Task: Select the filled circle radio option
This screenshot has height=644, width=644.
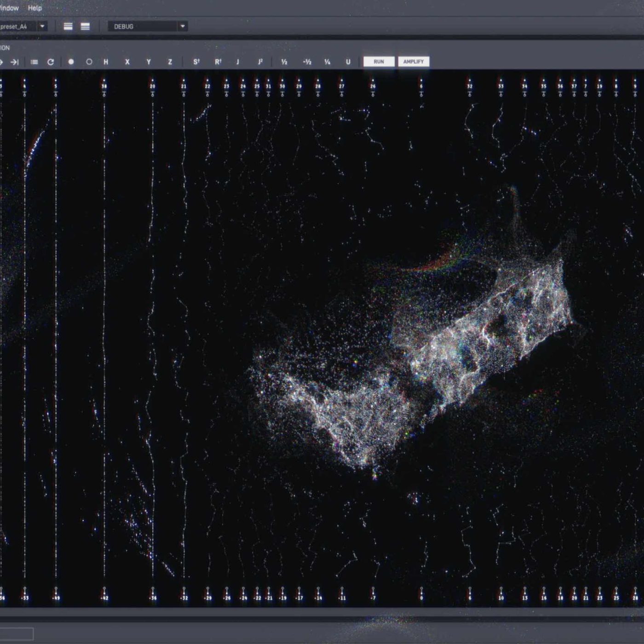Action: coord(71,62)
